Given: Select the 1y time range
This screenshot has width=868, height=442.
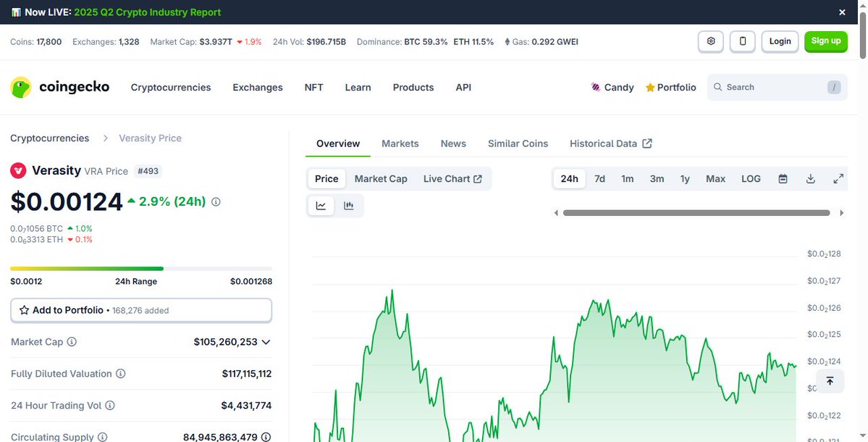Looking at the screenshot, I should pos(685,179).
